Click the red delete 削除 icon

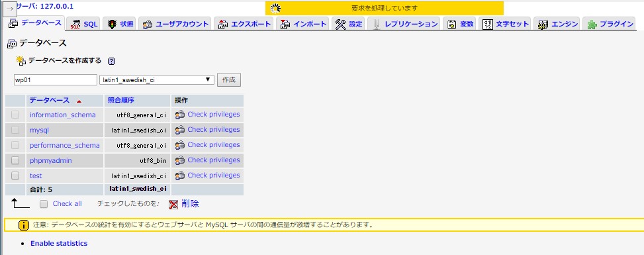click(x=173, y=204)
